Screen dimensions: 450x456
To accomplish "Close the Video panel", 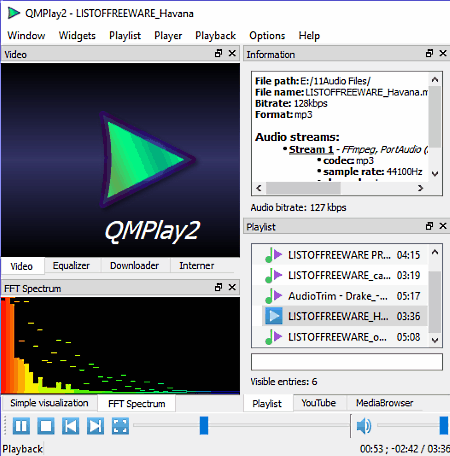I will coord(232,53).
